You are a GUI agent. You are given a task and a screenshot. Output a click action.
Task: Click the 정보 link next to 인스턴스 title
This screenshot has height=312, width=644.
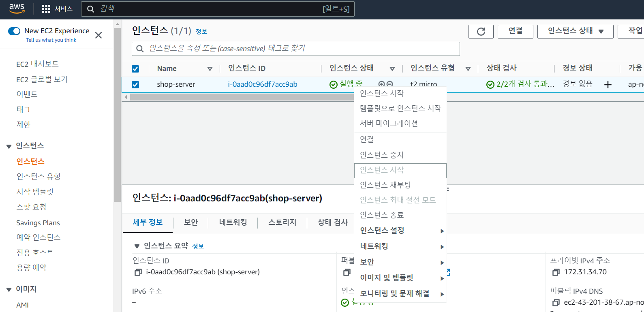pyautogui.click(x=201, y=32)
